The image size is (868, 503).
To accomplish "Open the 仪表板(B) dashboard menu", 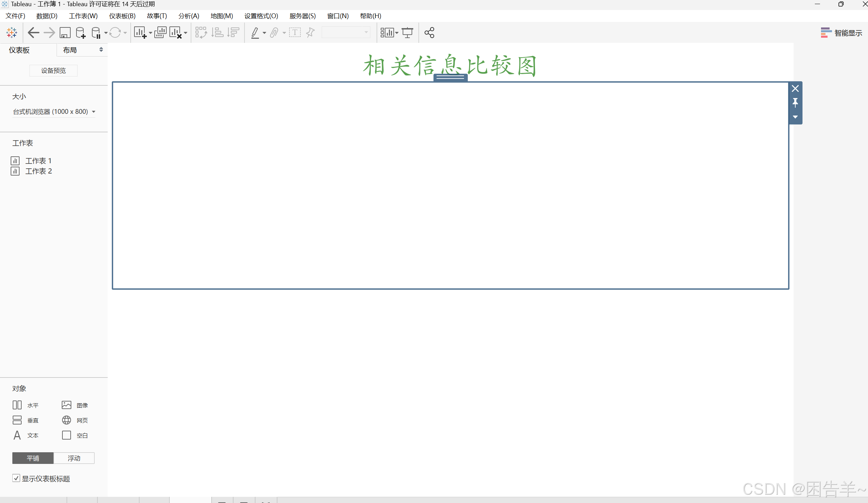I will click(x=122, y=16).
